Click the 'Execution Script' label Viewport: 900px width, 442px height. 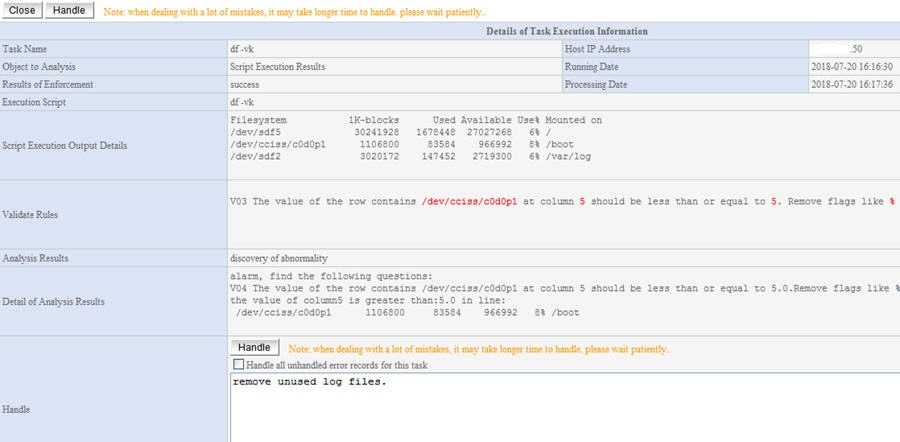[34, 103]
